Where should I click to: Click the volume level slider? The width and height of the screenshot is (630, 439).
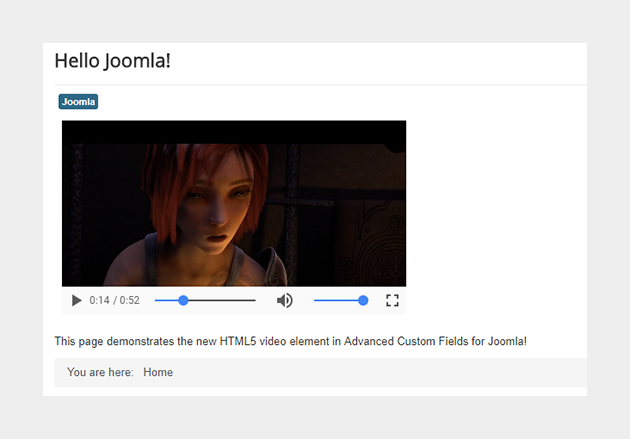(x=341, y=300)
